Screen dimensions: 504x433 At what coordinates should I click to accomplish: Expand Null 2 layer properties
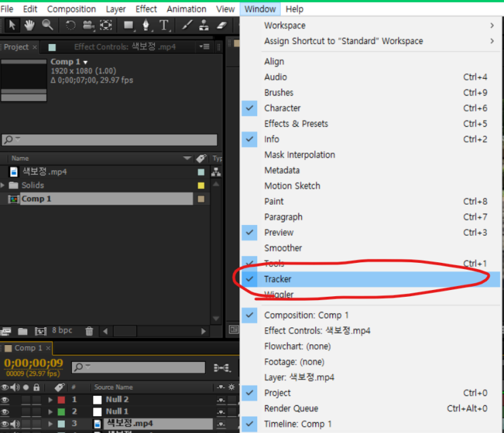(50, 400)
